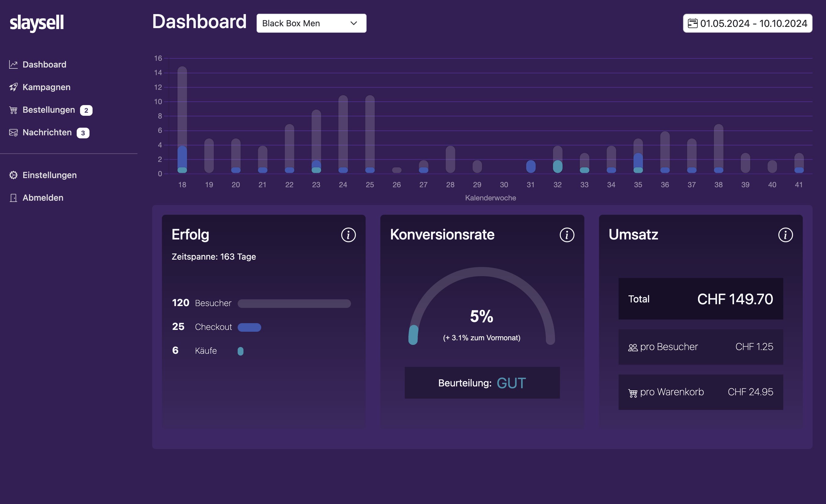Open Einstellungen in the sidebar

click(49, 175)
